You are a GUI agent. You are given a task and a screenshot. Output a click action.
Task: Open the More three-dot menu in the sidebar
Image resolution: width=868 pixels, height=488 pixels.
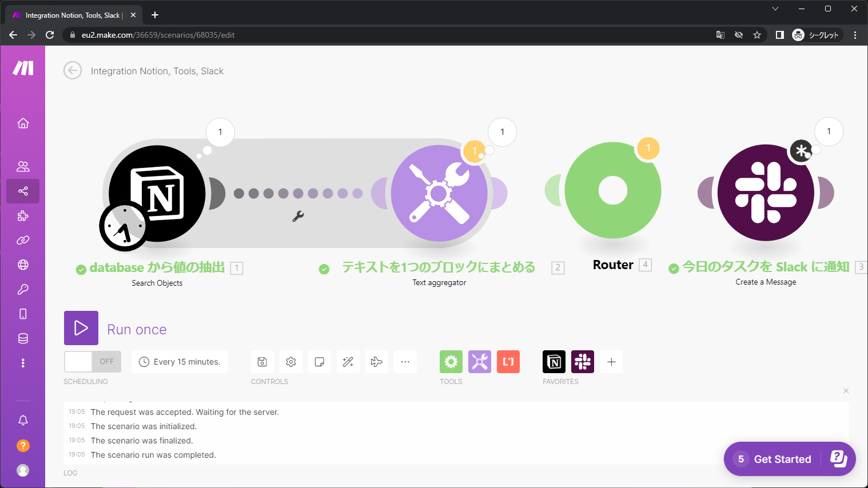23,363
